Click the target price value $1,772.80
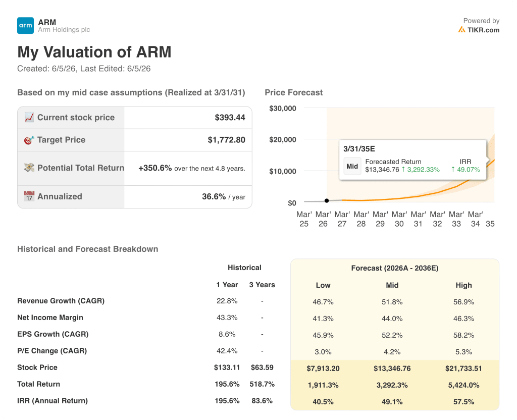Screen dimensions: 517x420 point(227,140)
